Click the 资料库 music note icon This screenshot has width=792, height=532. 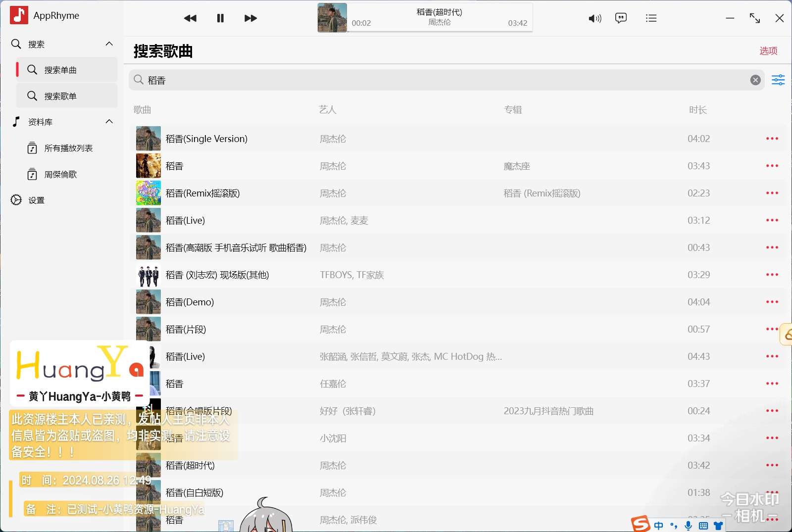point(16,121)
